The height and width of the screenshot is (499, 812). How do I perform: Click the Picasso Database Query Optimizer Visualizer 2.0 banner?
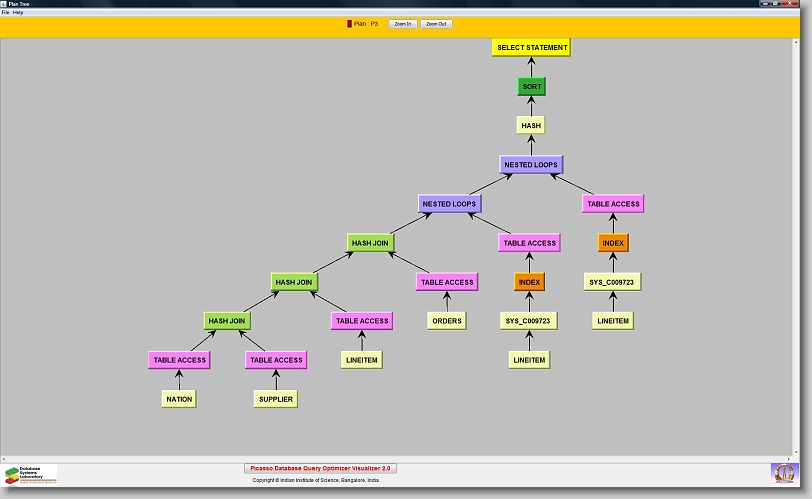(320, 468)
